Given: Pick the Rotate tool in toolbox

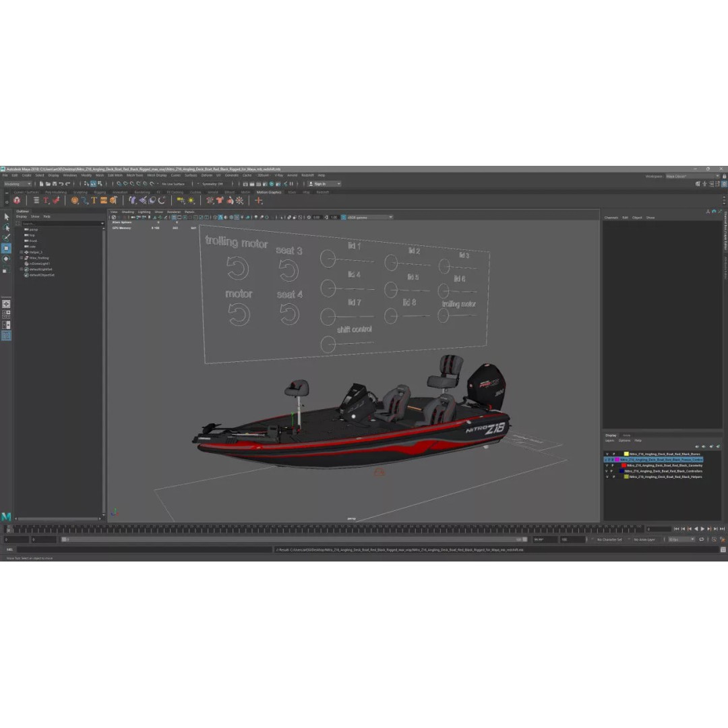Looking at the screenshot, I should click(x=7, y=259).
